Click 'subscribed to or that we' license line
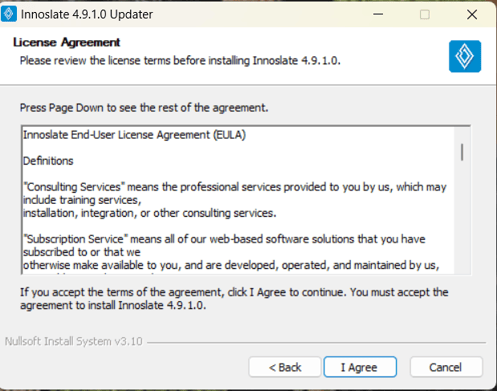This screenshot has width=497, height=391. click(82, 252)
